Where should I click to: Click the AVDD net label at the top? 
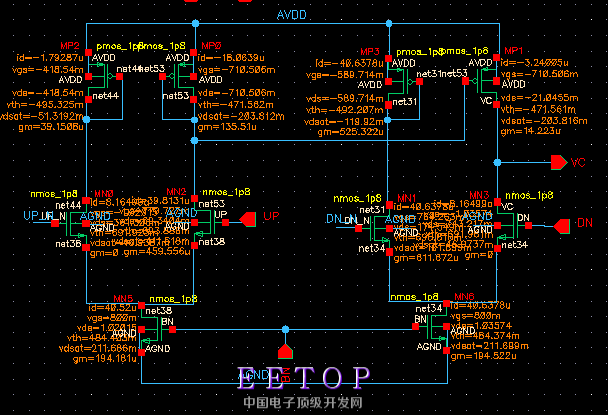coord(292,15)
